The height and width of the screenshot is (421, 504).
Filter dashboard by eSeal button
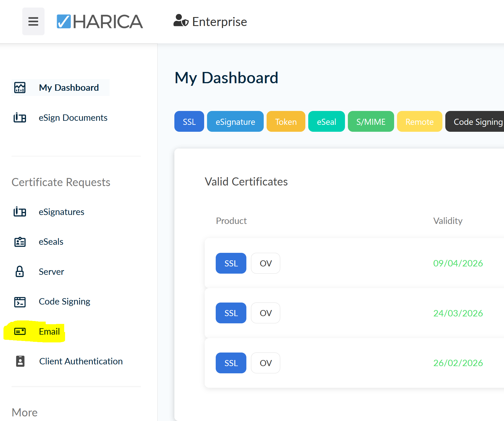click(326, 121)
